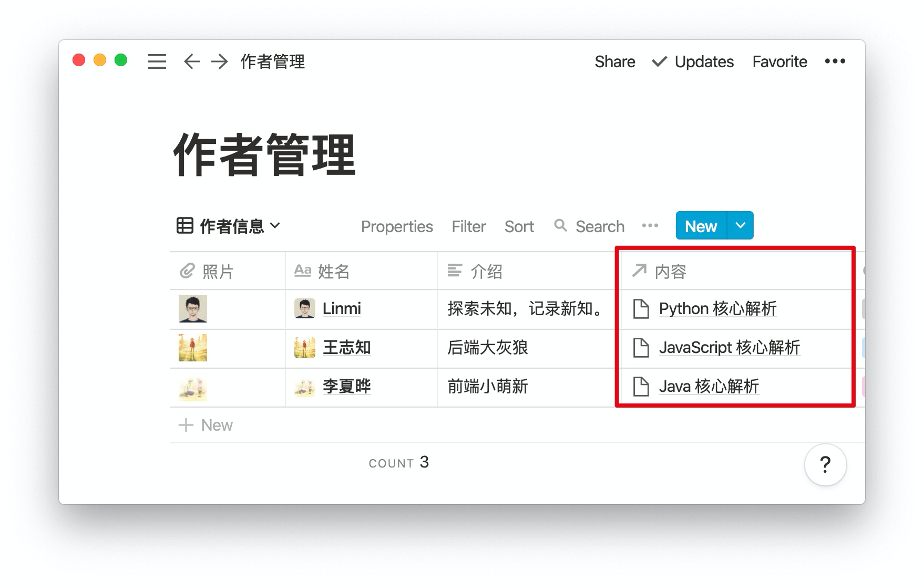Open the 王志知 page
924x582 pixels.
pyautogui.click(x=347, y=348)
